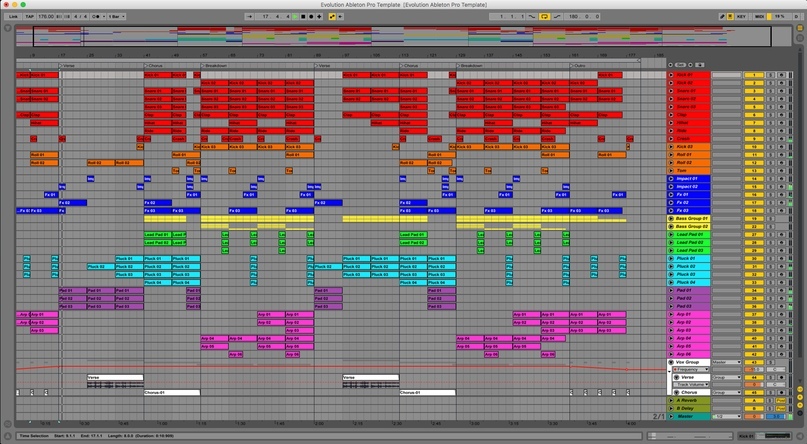Viewport: 807px width, 444px height.
Task: Click the Re-enable Automation back arrow
Action: point(340,16)
